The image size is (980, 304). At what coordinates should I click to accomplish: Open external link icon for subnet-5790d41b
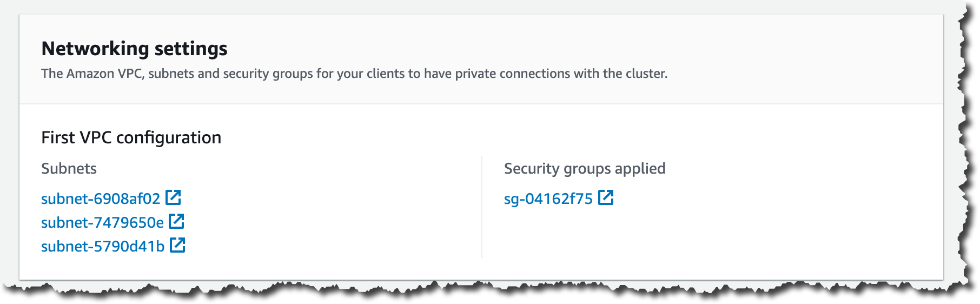(x=177, y=245)
